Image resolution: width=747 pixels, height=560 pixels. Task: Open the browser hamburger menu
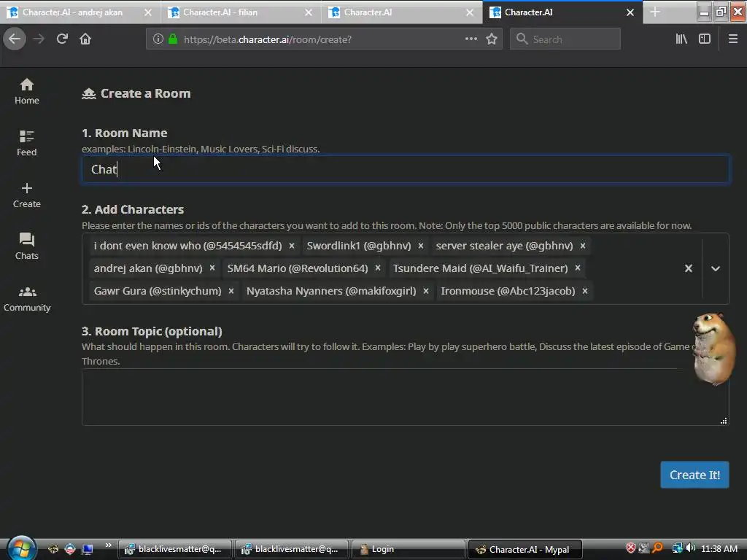(x=733, y=39)
